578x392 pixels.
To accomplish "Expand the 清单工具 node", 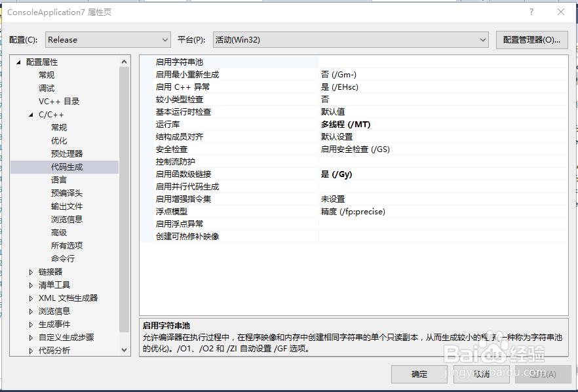I will [x=31, y=284].
